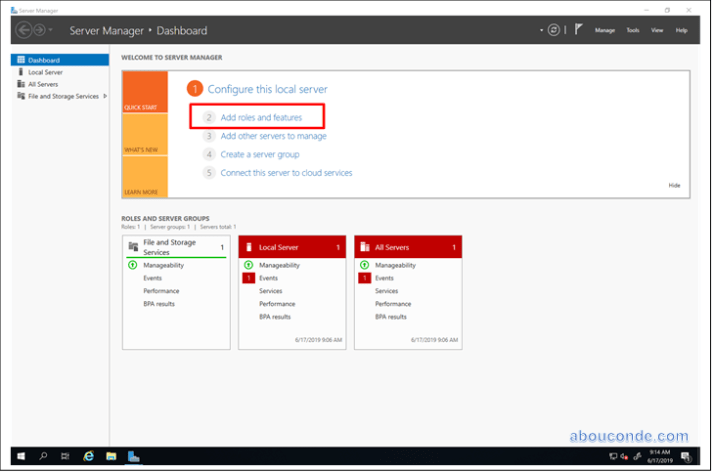Screen dimensions: 714x472
Task: Click the All Servers tile header
Action: pos(407,247)
